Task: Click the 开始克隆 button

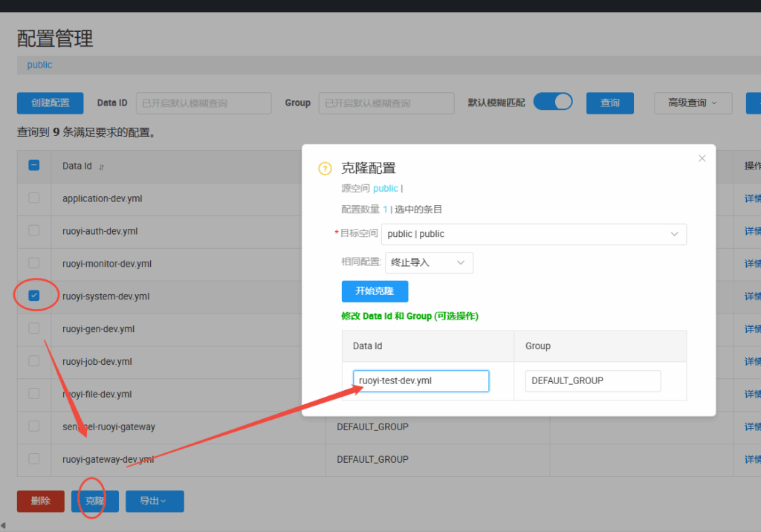Action: click(x=375, y=291)
